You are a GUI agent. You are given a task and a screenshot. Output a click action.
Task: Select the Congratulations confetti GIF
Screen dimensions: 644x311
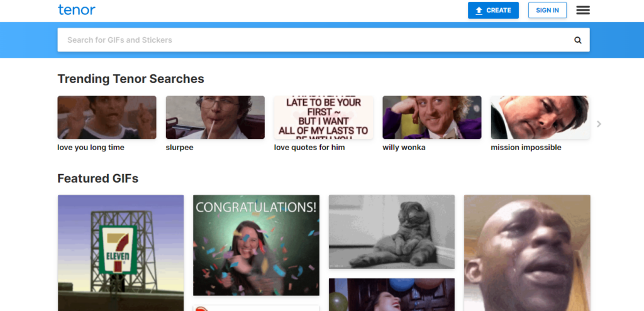(x=257, y=246)
